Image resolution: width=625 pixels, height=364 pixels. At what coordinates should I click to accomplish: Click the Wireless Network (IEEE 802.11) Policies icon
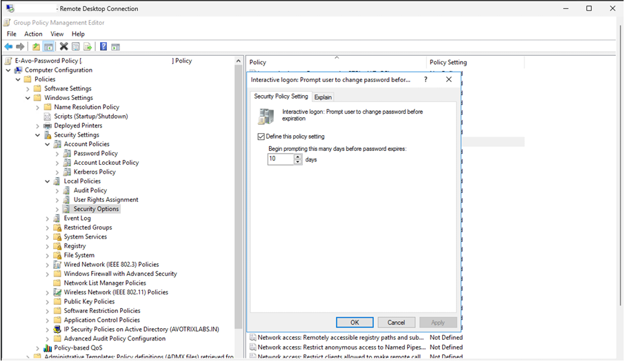coord(57,292)
